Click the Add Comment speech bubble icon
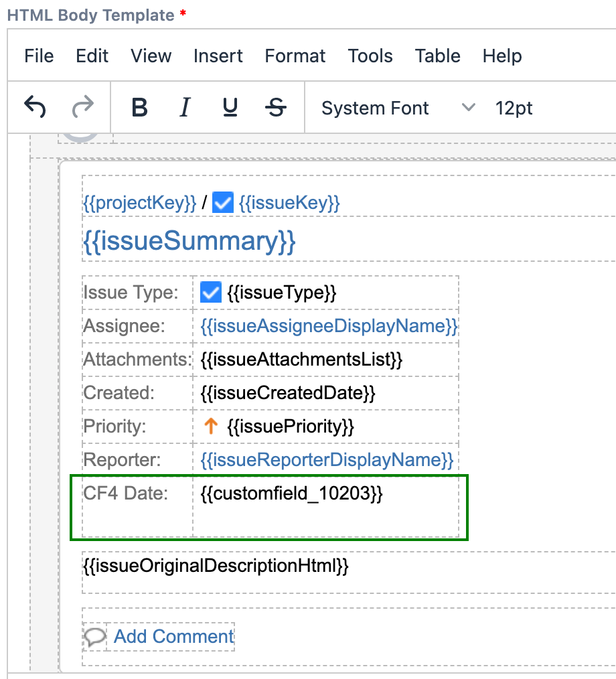This screenshot has height=679, width=616. [95, 636]
